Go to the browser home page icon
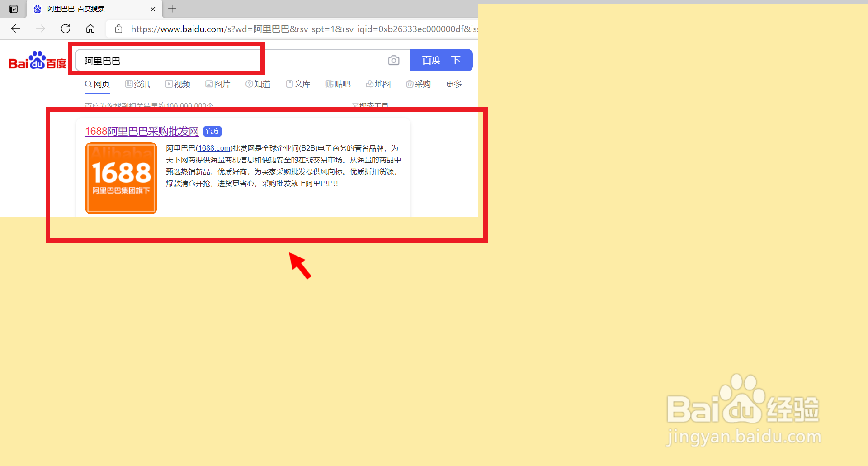Image resolution: width=868 pixels, height=466 pixels. point(90,29)
